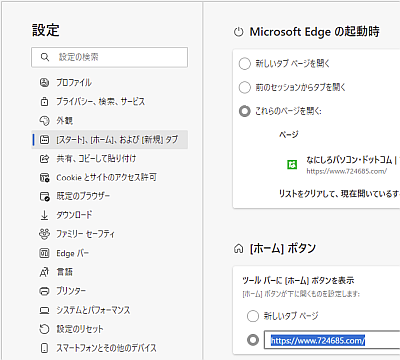
Task: Click the ファミリー セーフティ icon
Action: (44, 234)
